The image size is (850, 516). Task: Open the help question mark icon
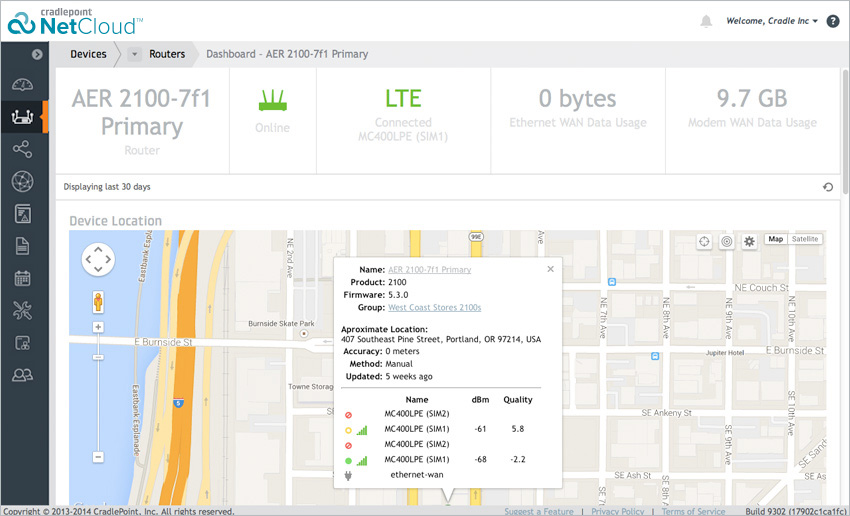pyautogui.click(x=833, y=21)
